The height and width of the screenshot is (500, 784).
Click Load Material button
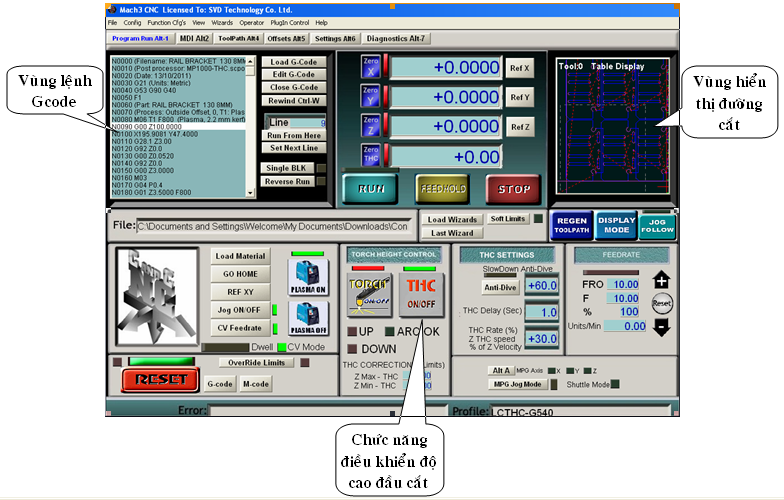[240, 256]
